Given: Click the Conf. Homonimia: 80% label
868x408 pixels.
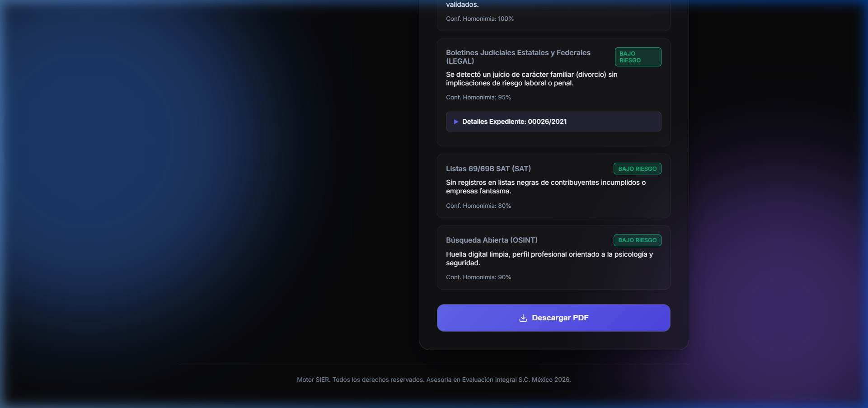Looking at the screenshot, I should point(478,206).
